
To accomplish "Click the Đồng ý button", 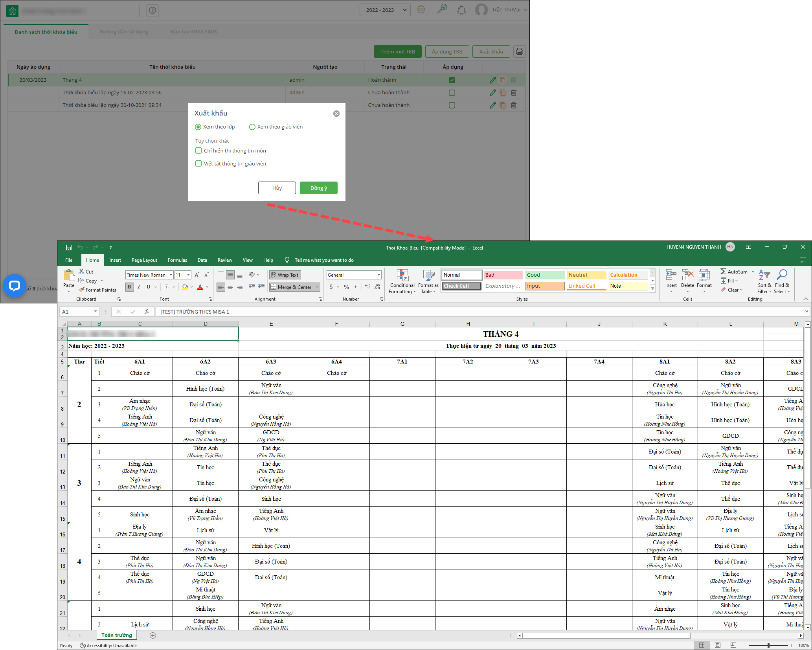I will pyautogui.click(x=318, y=188).
